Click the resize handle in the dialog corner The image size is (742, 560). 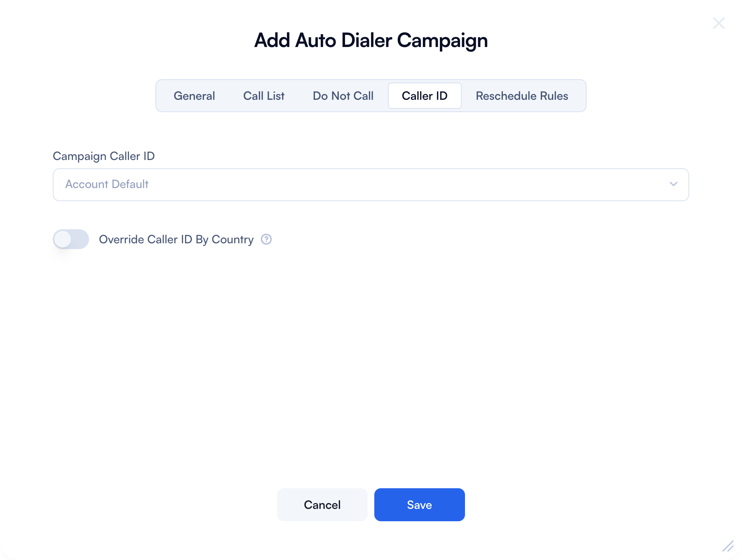(728, 546)
